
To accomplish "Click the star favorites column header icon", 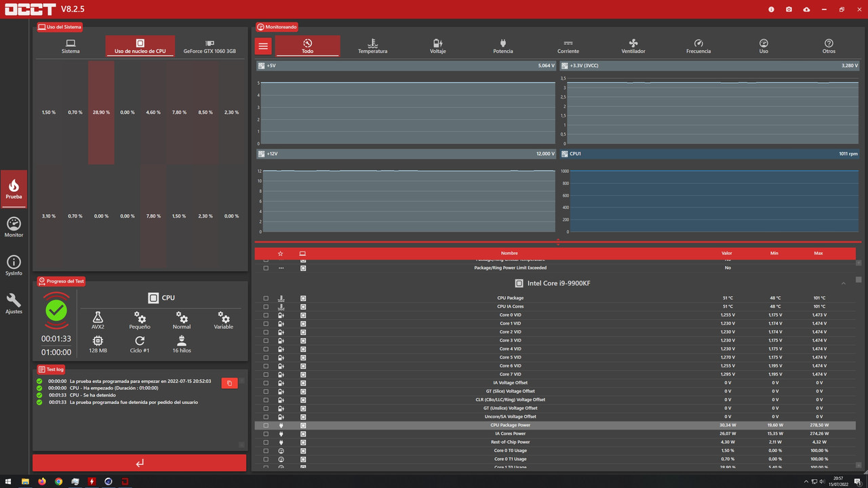I will coord(281,253).
